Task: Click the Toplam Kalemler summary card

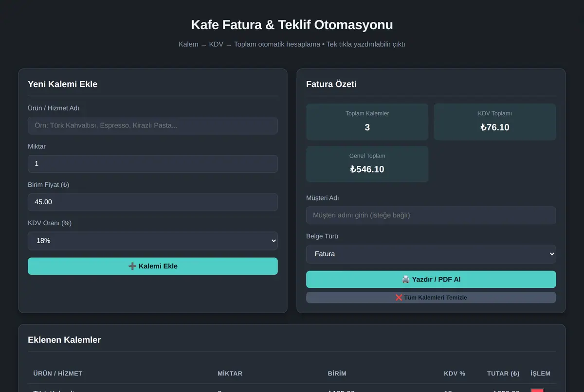Action: point(367,122)
